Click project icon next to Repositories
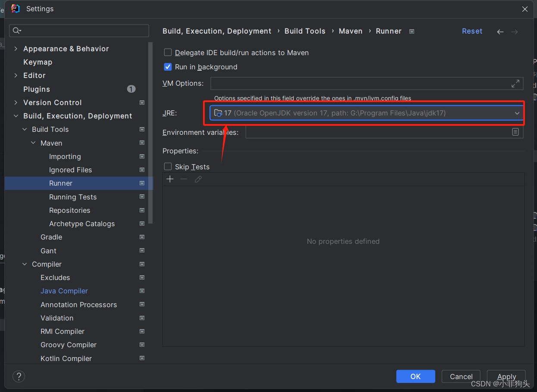This screenshot has width=537, height=392. (x=142, y=210)
